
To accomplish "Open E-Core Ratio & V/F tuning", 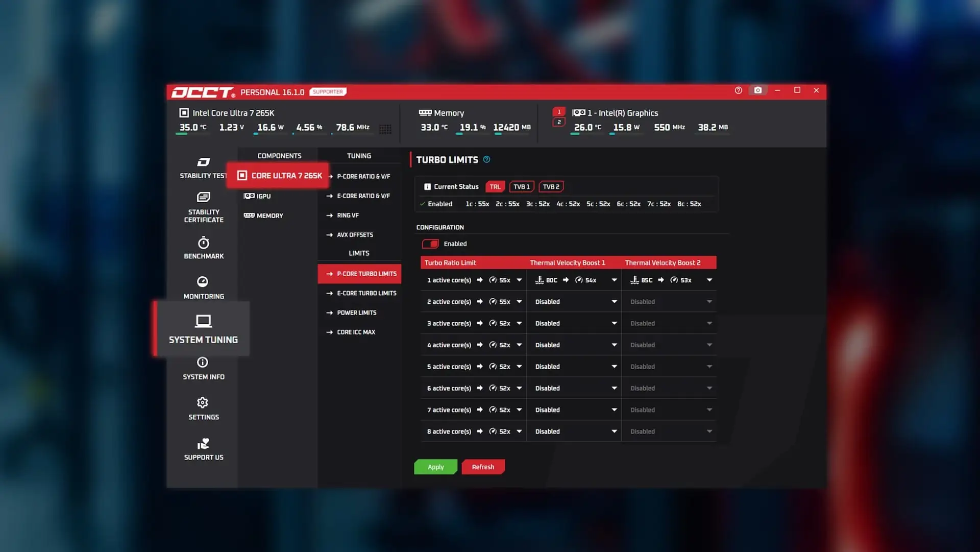I will (359, 196).
